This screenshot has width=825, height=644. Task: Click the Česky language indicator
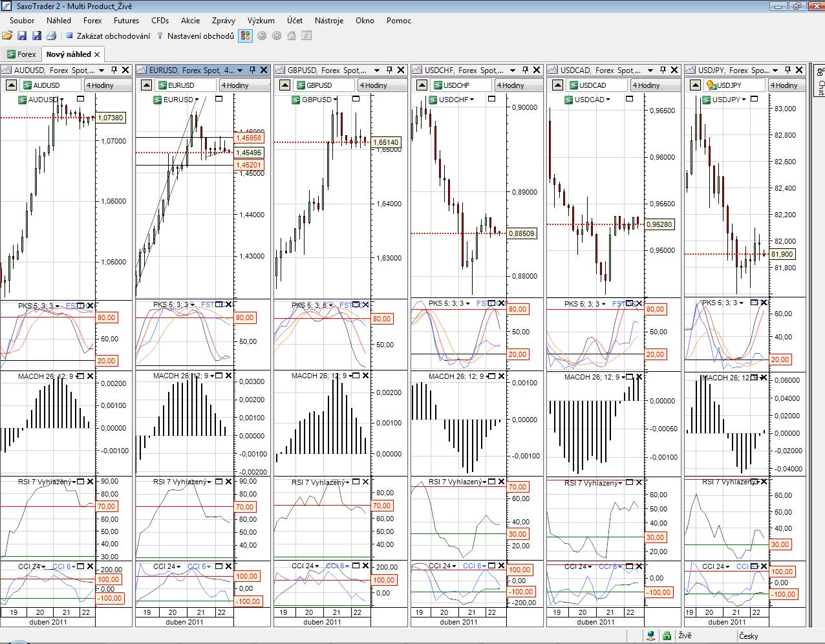[x=749, y=636]
